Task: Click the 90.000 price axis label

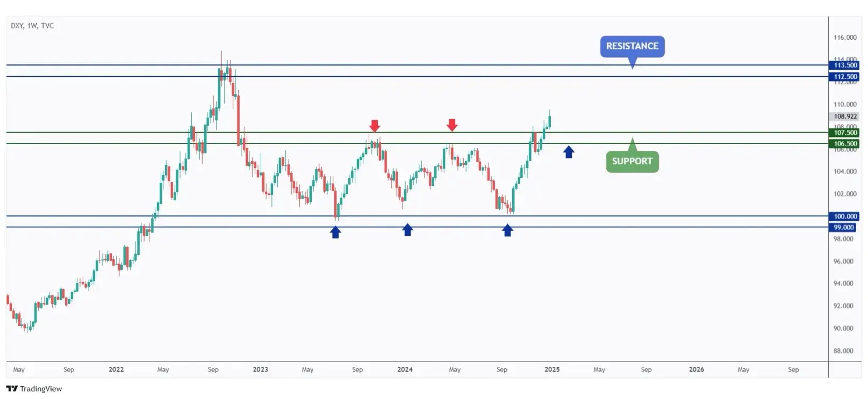Action: [843, 329]
